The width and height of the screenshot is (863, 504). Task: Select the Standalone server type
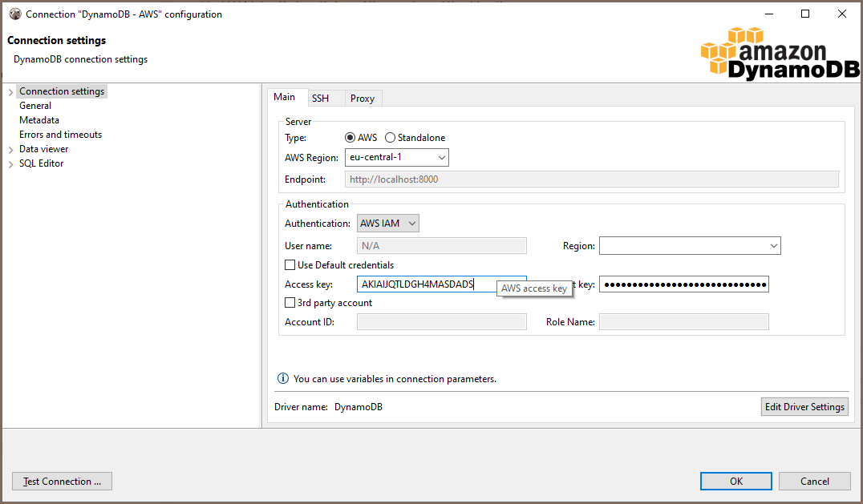391,137
